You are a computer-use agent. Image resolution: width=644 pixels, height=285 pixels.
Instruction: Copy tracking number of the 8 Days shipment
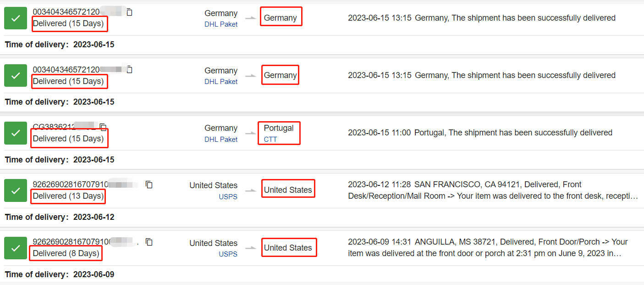click(x=149, y=242)
